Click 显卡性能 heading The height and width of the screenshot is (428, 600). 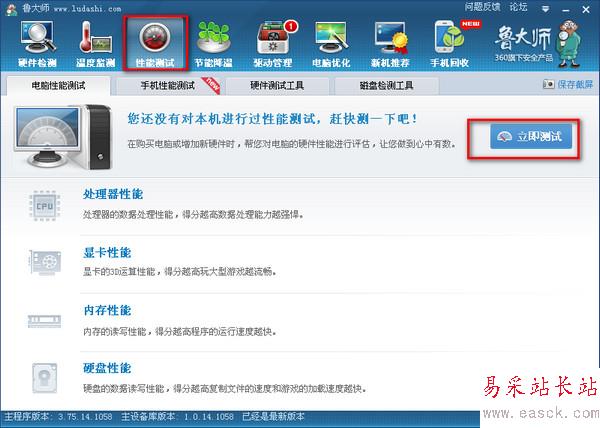pos(107,252)
